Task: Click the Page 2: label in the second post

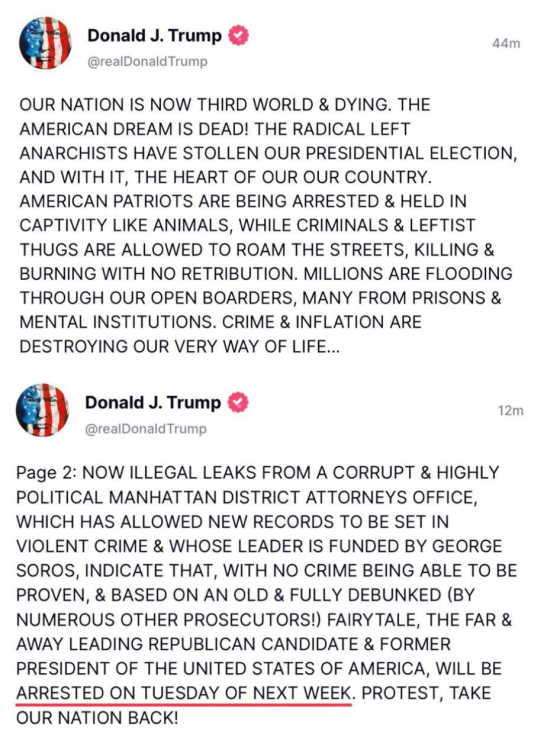Action: [46, 473]
